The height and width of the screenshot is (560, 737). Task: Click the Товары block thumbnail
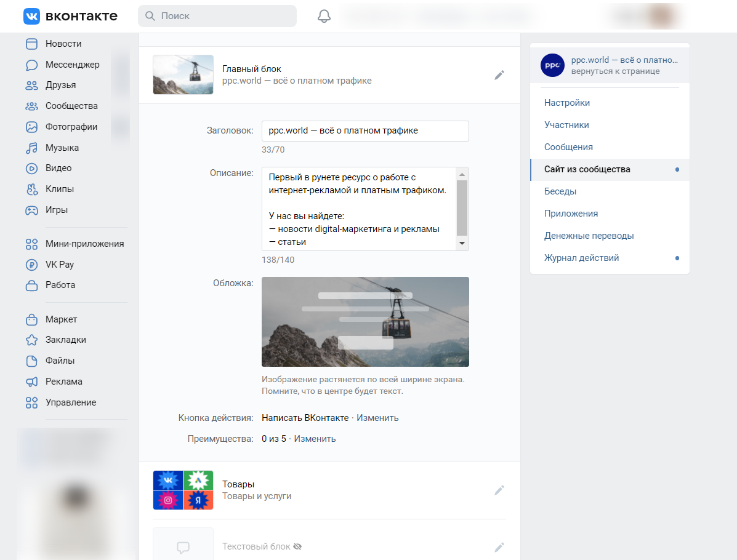tap(183, 490)
